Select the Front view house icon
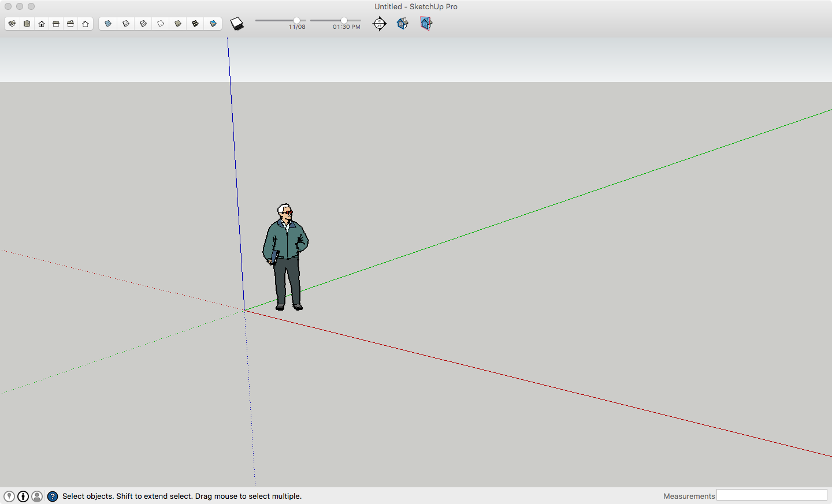The height and width of the screenshot is (504, 832). 42,24
